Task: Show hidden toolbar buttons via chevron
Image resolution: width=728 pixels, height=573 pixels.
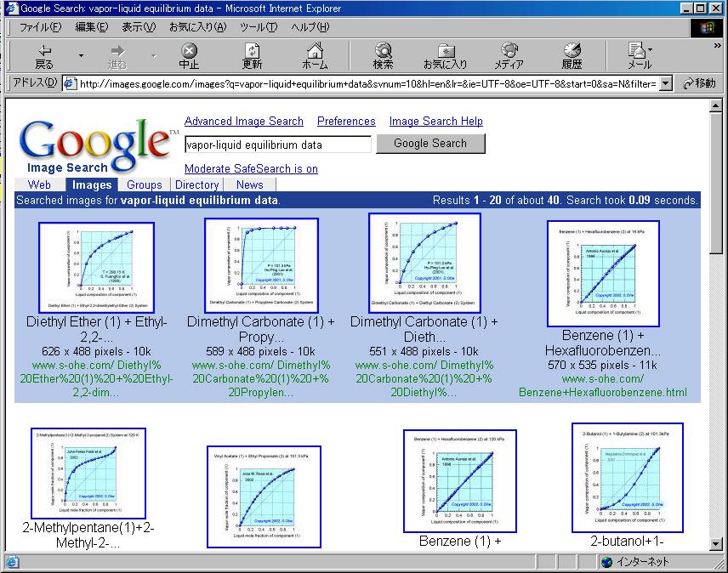Action: click(717, 46)
